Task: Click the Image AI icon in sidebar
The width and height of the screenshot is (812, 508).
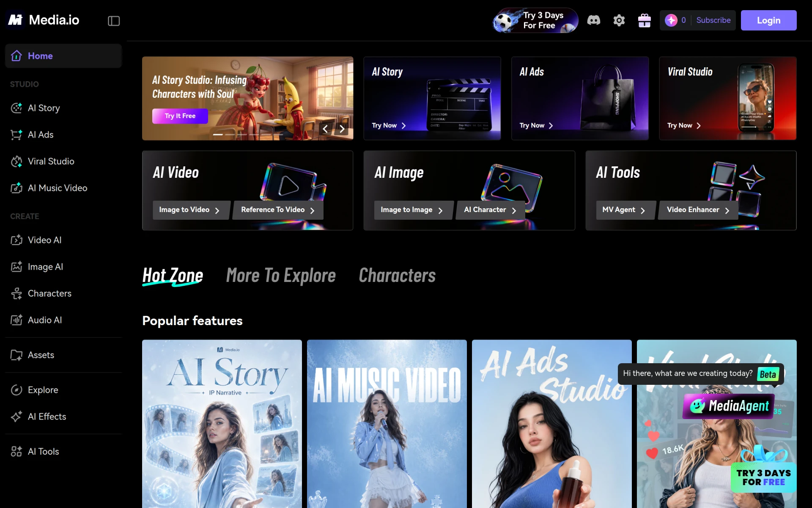Action: click(x=16, y=267)
